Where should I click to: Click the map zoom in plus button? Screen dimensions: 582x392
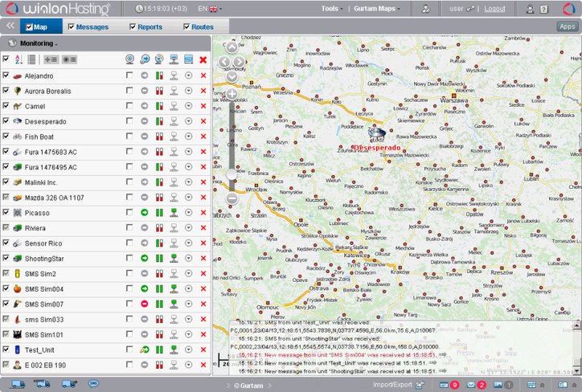pos(232,95)
